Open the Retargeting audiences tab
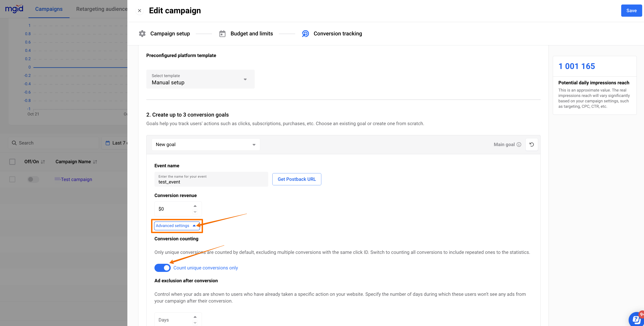Image resolution: width=644 pixels, height=326 pixels. (x=102, y=9)
